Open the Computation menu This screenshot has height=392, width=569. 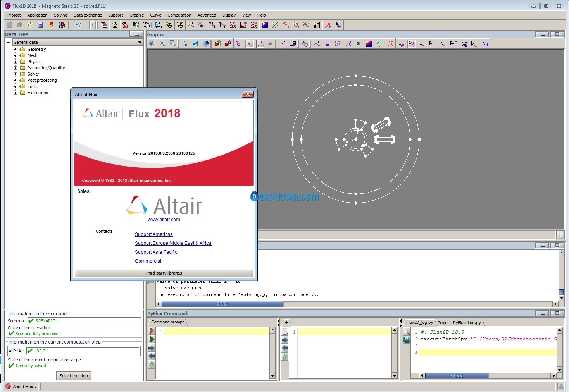coord(179,15)
